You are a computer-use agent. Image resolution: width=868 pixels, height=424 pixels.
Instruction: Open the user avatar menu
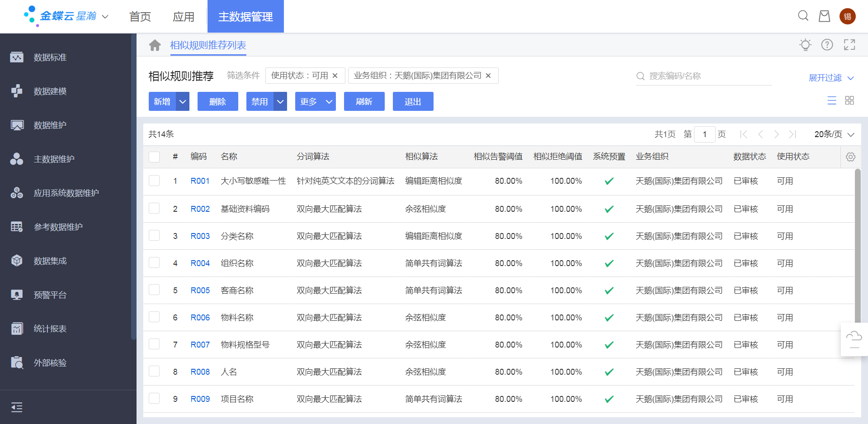[848, 16]
